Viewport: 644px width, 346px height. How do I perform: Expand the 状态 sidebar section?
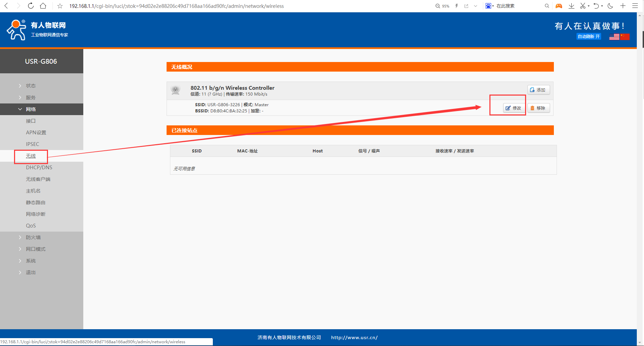pos(31,86)
